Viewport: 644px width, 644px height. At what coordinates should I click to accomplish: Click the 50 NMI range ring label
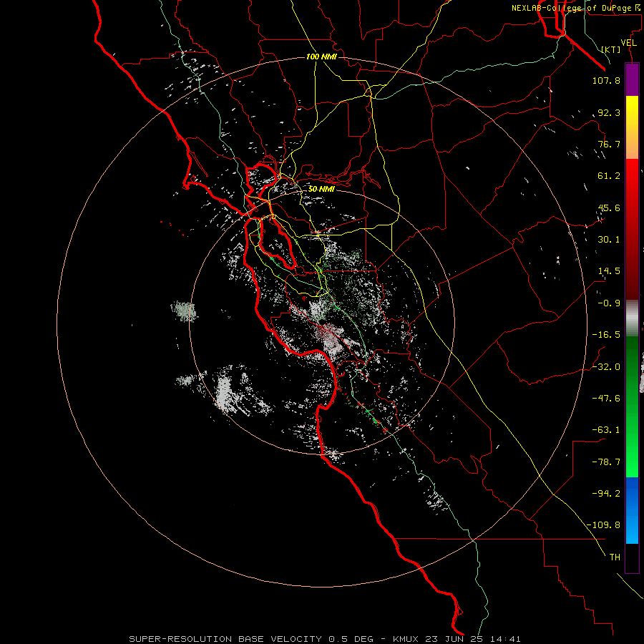tap(321, 189)
